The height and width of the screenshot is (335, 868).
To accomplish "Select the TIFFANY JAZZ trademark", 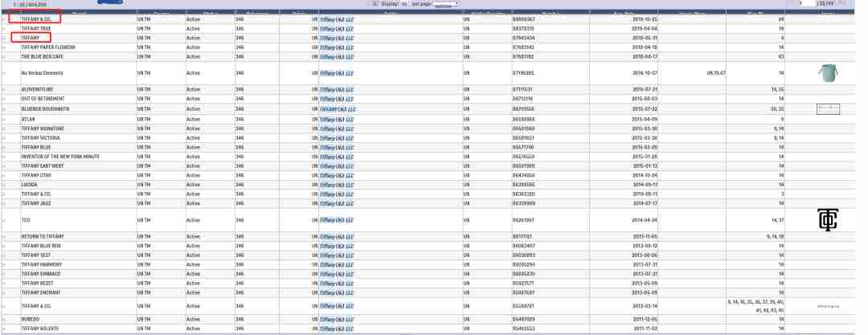I will (x=36, y=203).
